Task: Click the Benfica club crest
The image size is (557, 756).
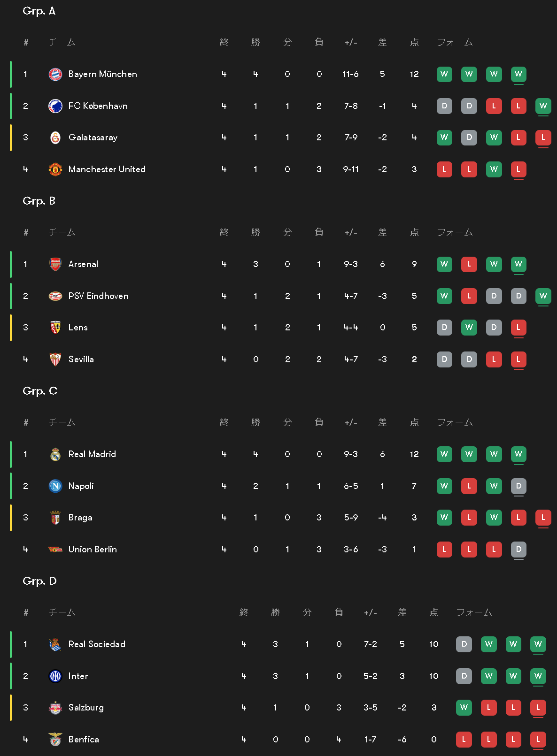Action: point(55,740)
